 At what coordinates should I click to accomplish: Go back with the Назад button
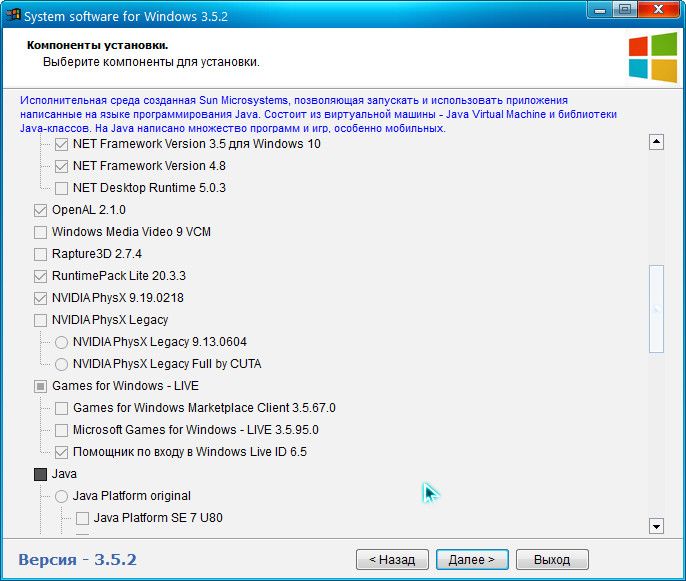pyautogui.click(x=392, y=560)
